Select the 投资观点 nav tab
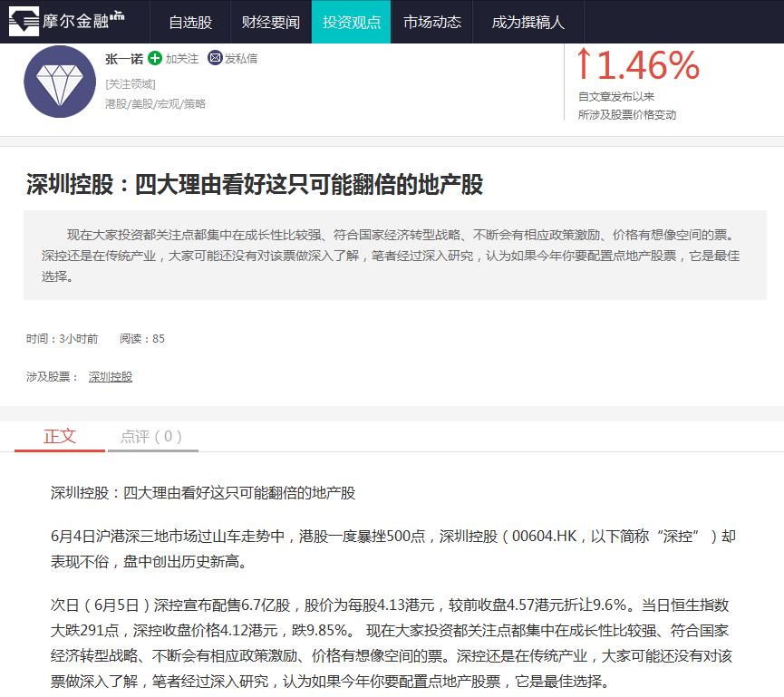This screenshot has width=784, height=697. point(352,22)
